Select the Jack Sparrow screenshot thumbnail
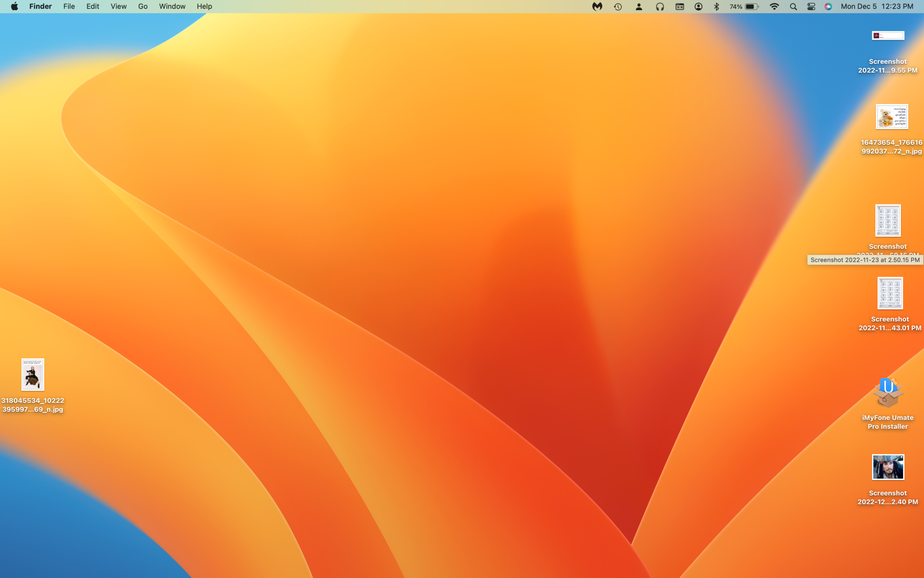 click(888, 467)
